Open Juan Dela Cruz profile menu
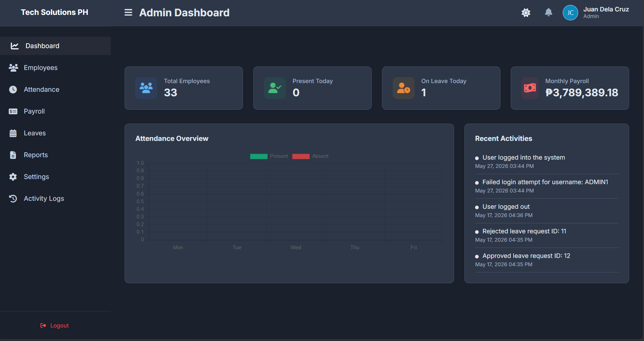Screen dimensions: 644x341 point(606,12)
